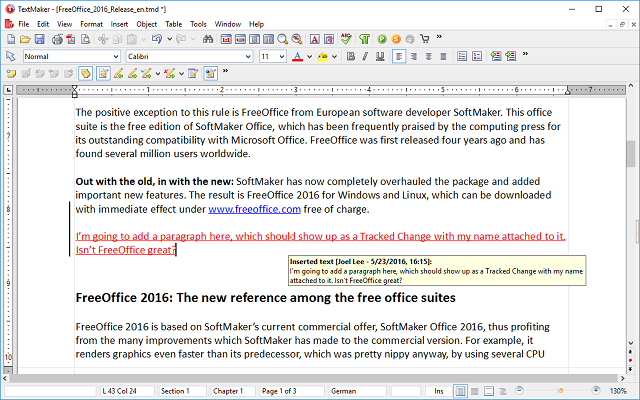The image size is (640, 400).
Task: Toggle show changes eye-pencil button
Action: coord(211,73)
